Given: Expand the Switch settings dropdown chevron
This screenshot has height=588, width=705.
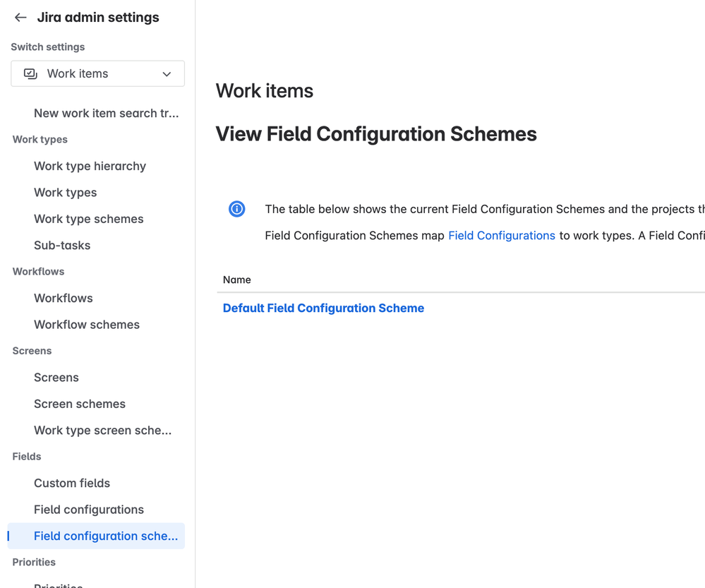Looking at the screenshot, I should (x=167, y=74).
